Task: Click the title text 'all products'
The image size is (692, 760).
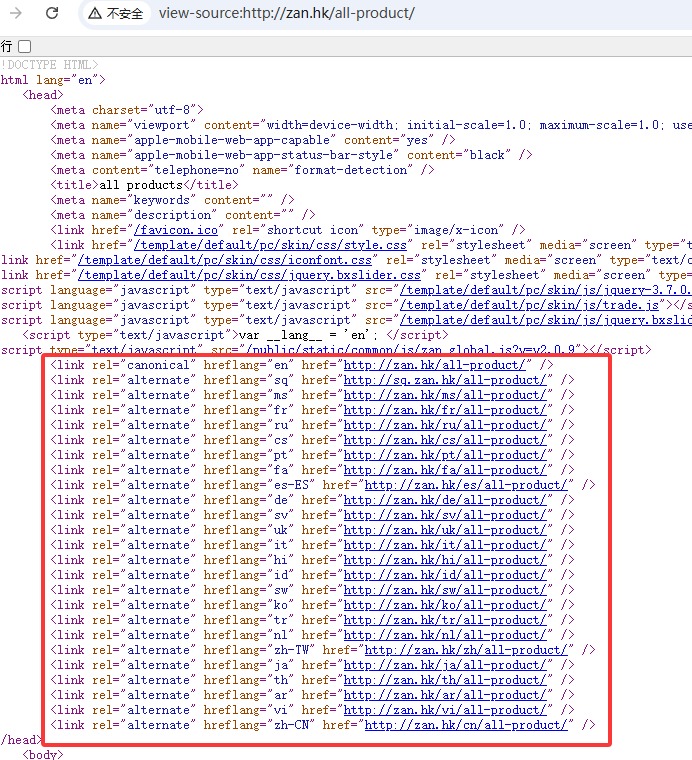Action: (141, 185)
